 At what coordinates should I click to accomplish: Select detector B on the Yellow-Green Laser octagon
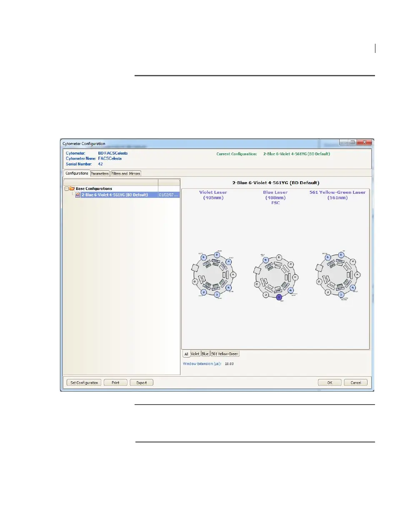tap(328, 257)
